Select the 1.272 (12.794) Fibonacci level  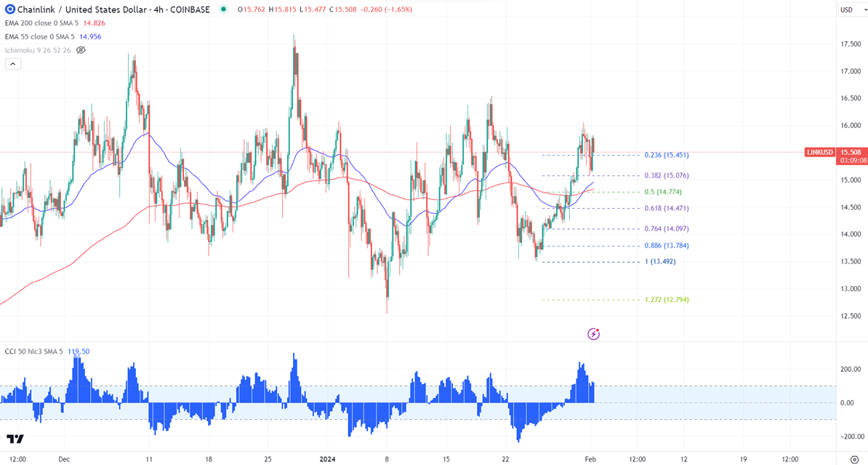pyautogui.click(x=667, y=300)
